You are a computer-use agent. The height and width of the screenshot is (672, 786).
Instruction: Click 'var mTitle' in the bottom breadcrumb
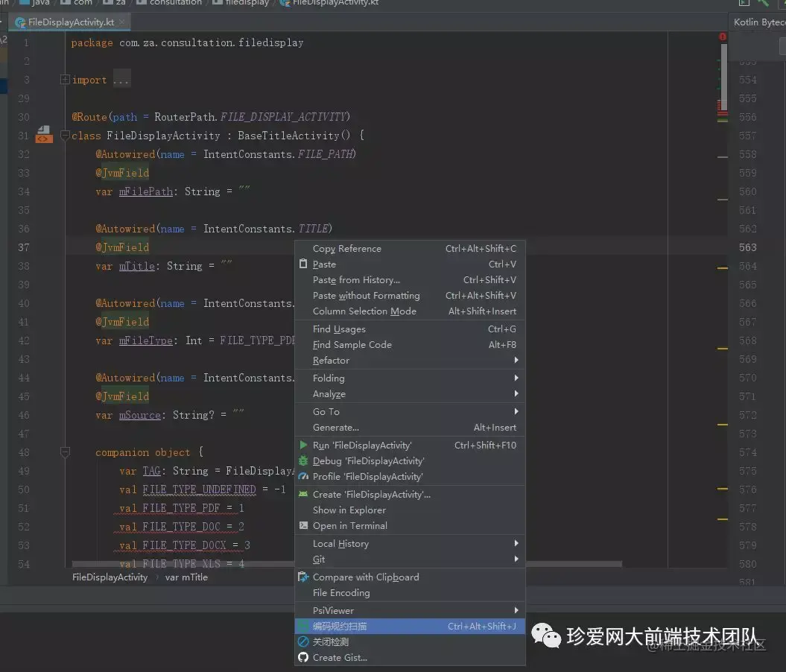pos(186,577)
